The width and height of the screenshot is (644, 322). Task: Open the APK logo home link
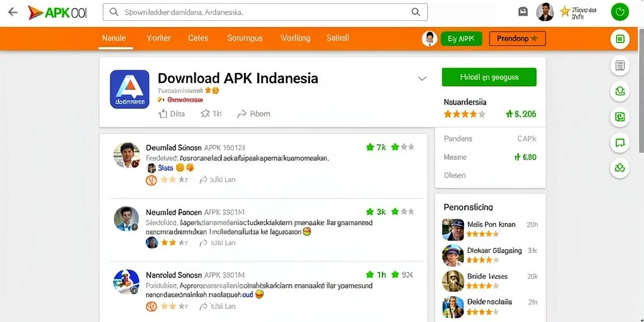57,13
